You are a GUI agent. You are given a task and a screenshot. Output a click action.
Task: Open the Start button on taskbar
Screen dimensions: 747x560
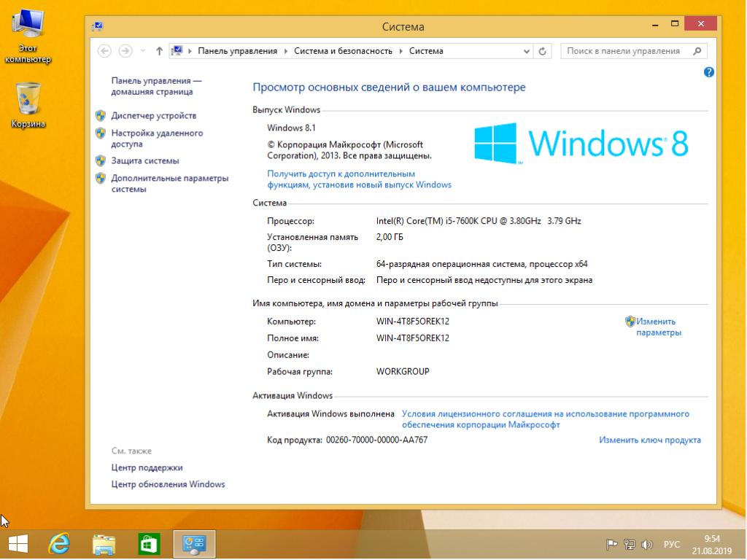point(18,544)
